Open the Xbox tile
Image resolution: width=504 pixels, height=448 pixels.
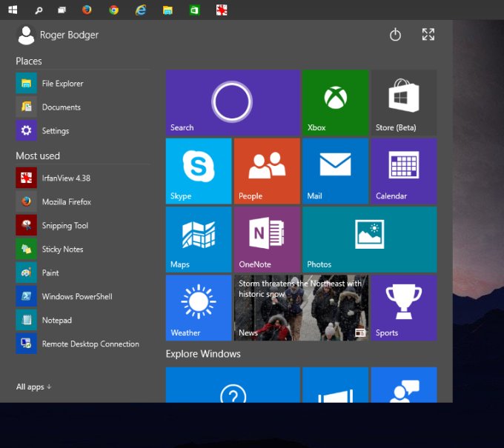click(x=335, y=102)
